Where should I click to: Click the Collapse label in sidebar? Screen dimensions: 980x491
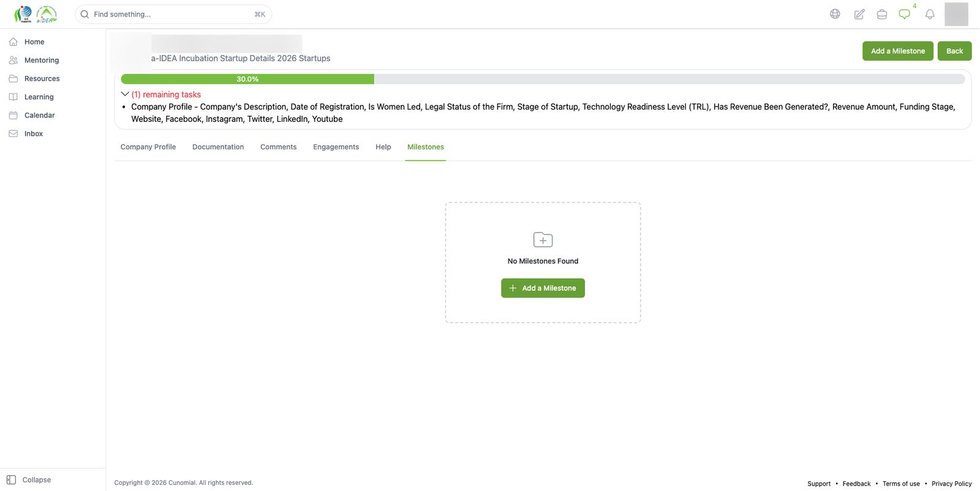[37, 480]
